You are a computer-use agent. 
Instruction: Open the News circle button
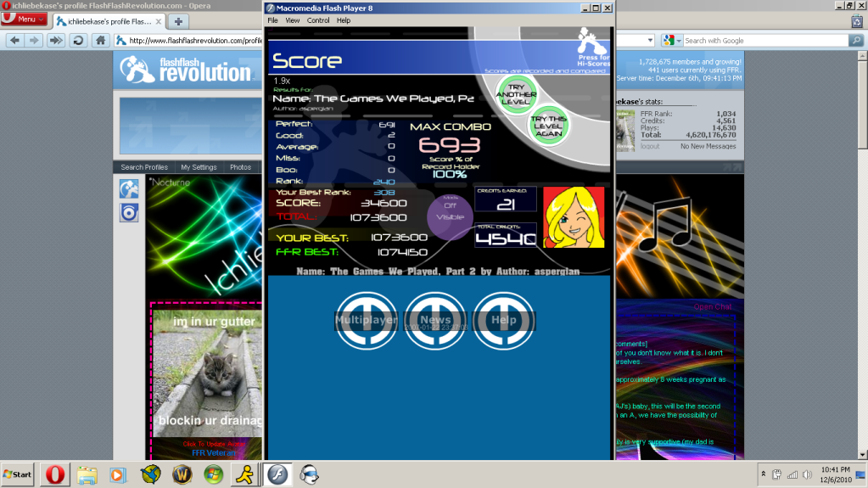pos(434,320)
